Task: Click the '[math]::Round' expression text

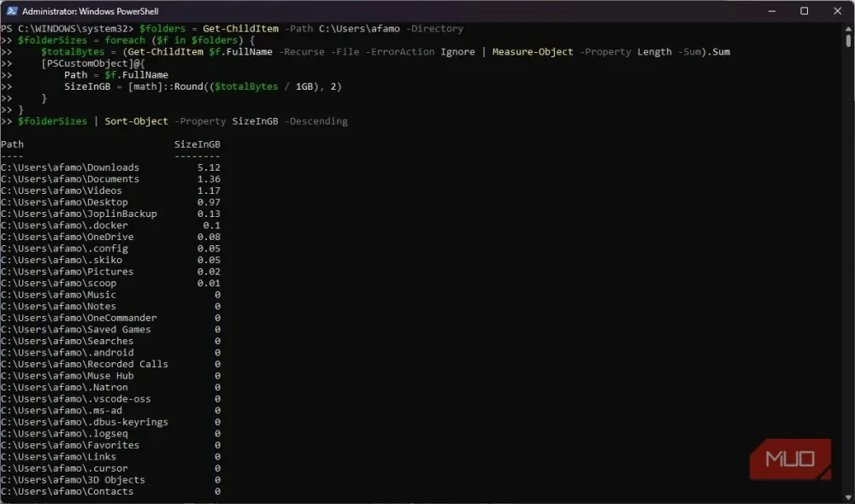Action: coord(165,86)
